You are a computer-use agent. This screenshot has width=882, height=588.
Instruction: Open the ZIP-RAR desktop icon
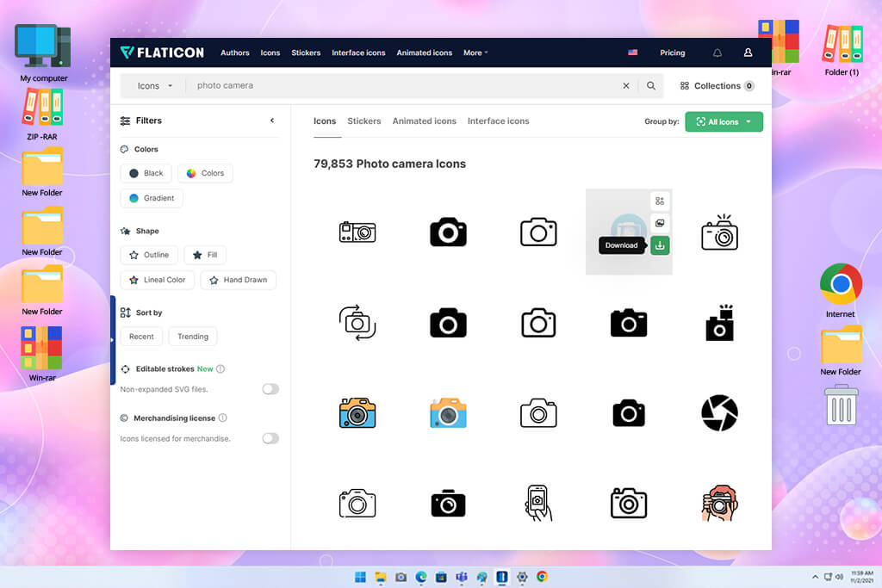coord(42,115)
